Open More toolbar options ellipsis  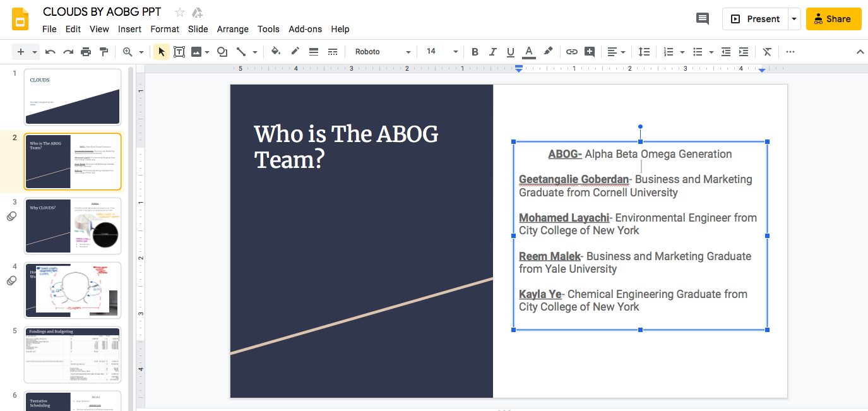click(x=790, y=52)
